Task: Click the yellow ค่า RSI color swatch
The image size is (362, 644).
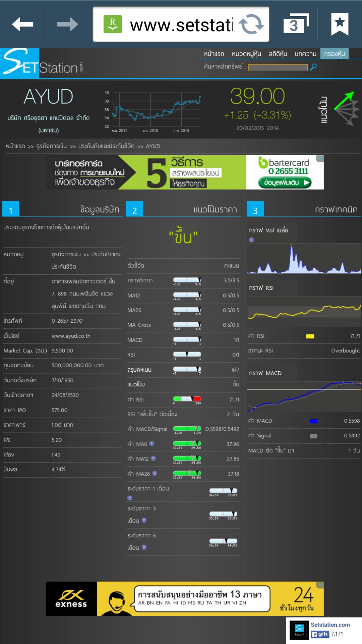Action: 310,336
